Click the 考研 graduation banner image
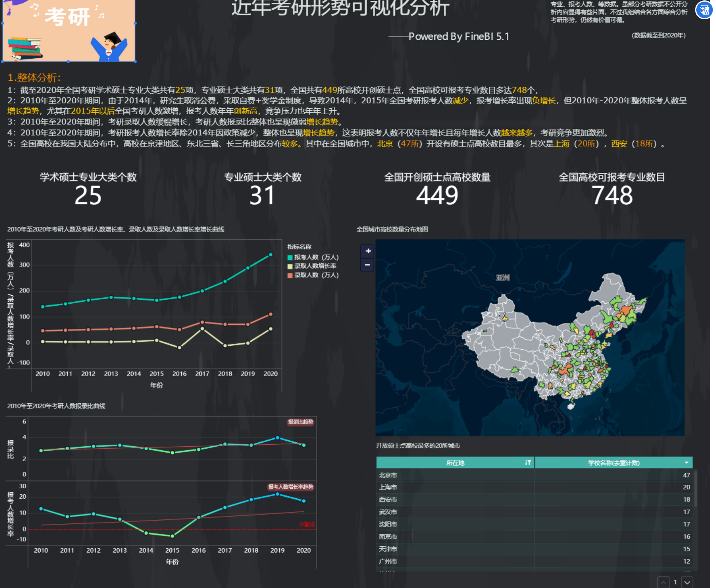 69,31
